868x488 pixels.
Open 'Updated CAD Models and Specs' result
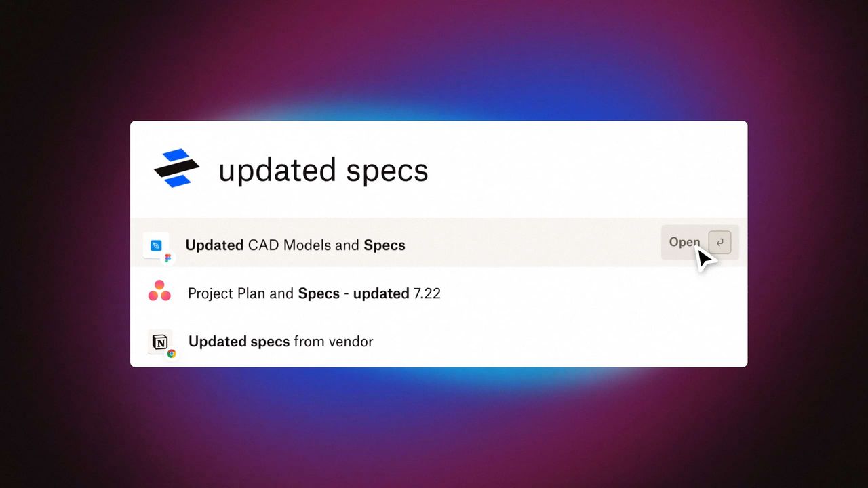point(439,242)
